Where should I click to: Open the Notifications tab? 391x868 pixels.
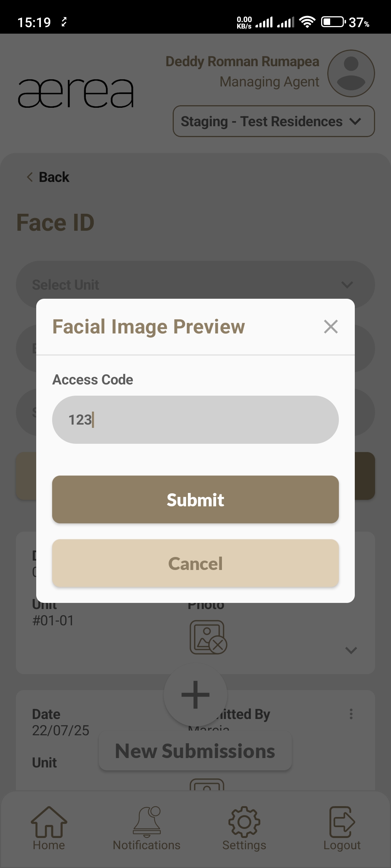click(147, 828)
